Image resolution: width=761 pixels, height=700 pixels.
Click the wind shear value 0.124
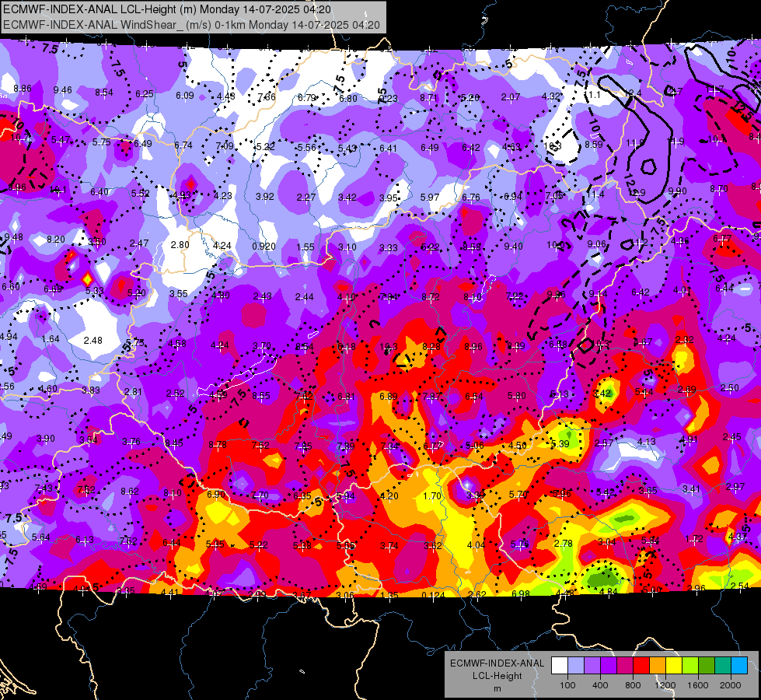coord(433,596)
